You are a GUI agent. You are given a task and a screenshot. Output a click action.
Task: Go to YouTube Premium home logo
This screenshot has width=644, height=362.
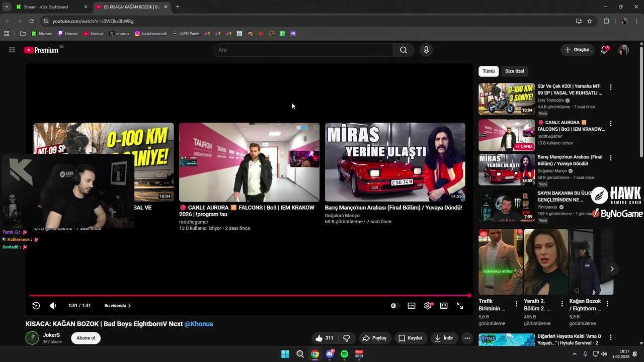click(x=41, y=50)
